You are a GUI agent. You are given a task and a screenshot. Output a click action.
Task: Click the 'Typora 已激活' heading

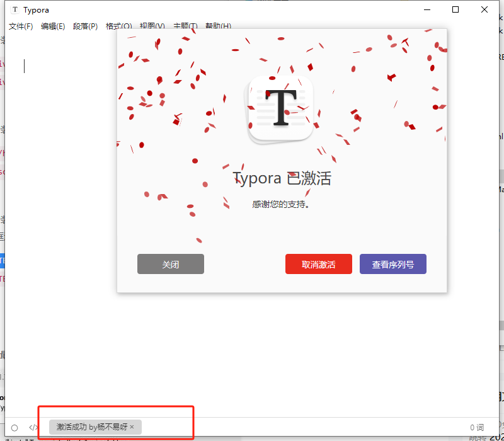coord(282,178)
